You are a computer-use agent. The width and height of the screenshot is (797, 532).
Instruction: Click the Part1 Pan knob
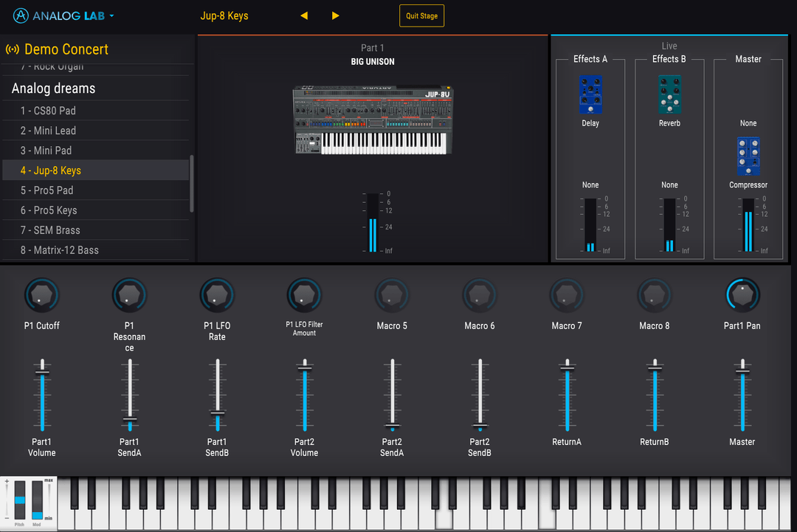742,294
